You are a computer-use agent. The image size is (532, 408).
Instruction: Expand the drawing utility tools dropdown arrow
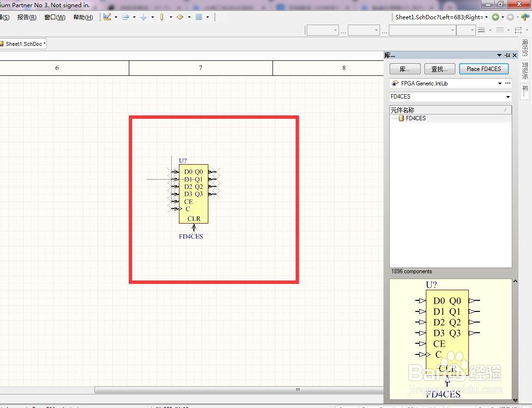(116, 17)
